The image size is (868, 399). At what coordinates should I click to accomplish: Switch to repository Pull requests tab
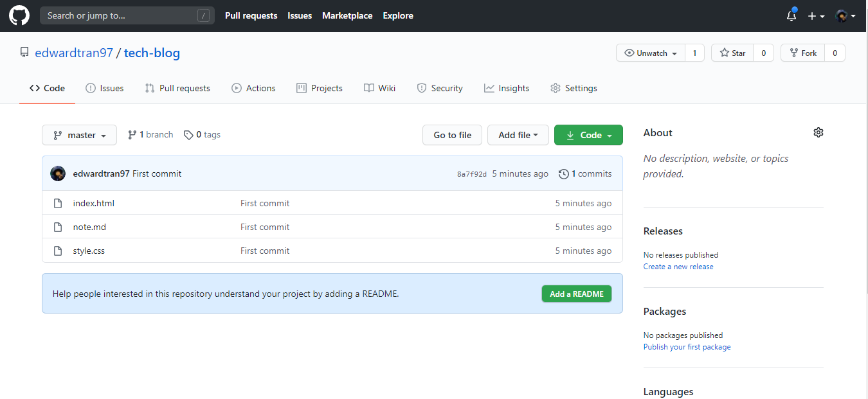177,88
